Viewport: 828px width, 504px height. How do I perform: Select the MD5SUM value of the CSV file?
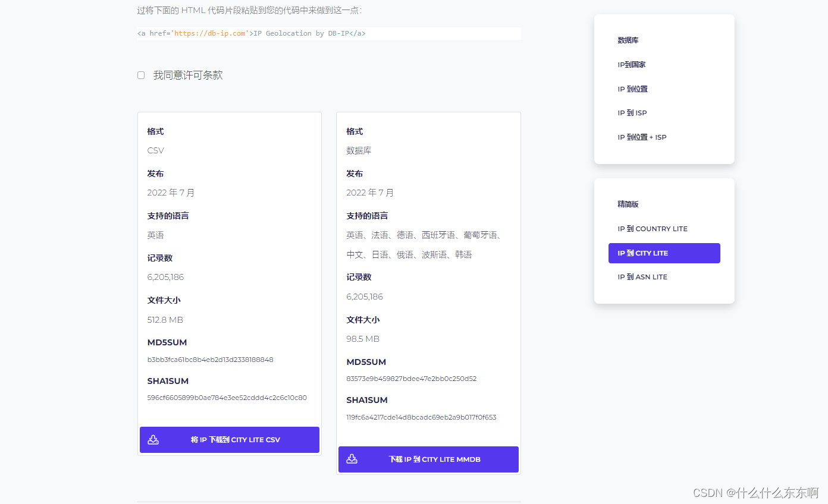coord(210,360)
